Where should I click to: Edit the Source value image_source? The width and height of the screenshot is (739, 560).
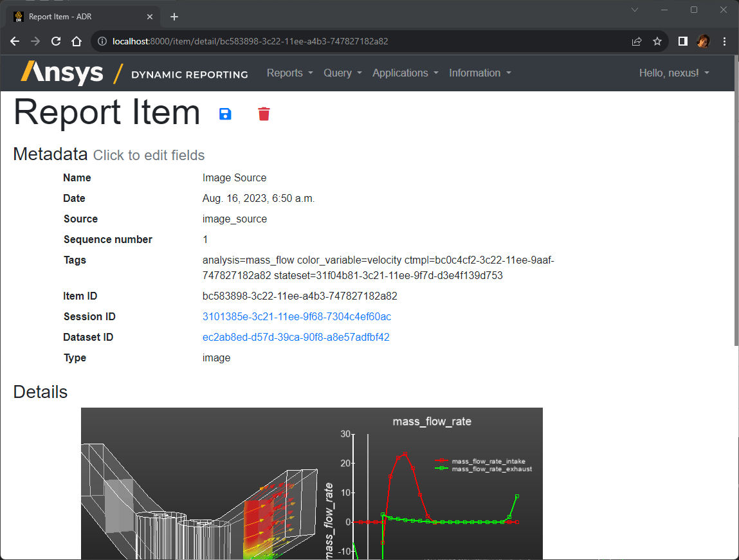pyautogui.click(x=235, y=219)
